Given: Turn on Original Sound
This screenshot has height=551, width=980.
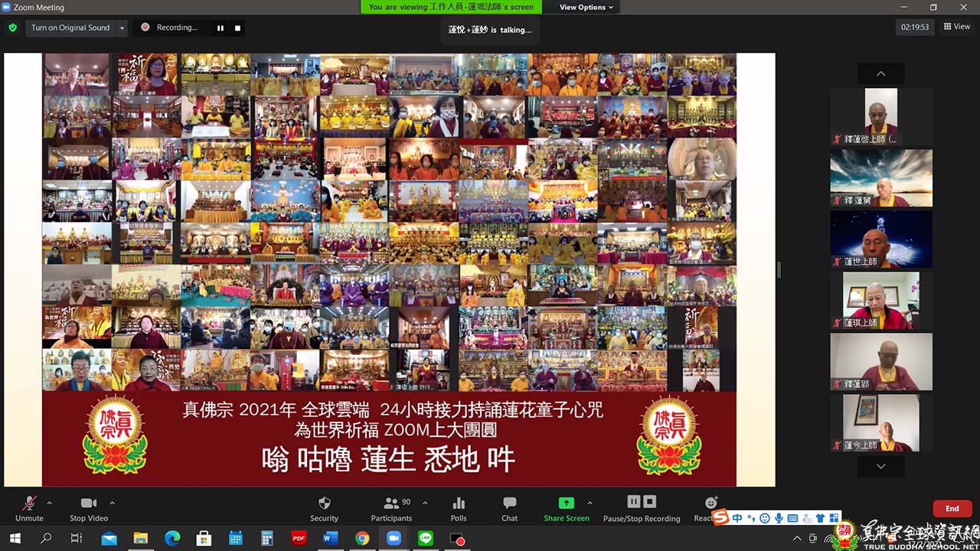Looking at the screenshot, I should [70, 28].
